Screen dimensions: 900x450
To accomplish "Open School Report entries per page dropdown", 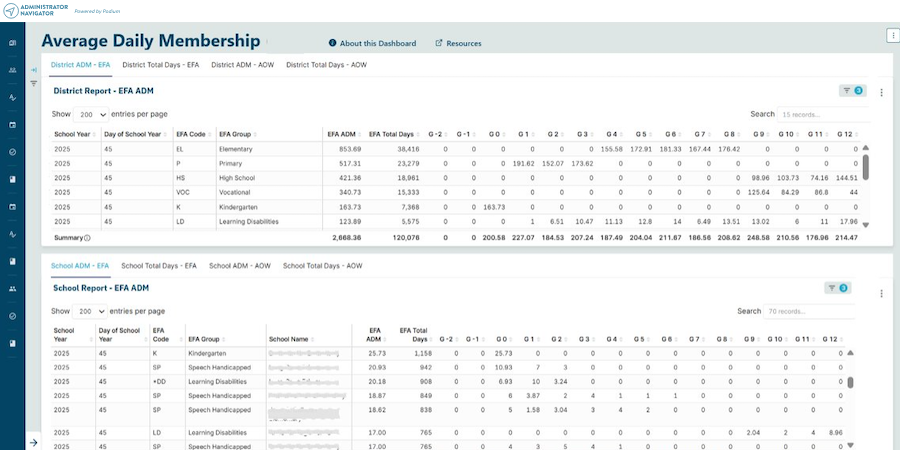I will pyautogui.click(x=90, y=312).
